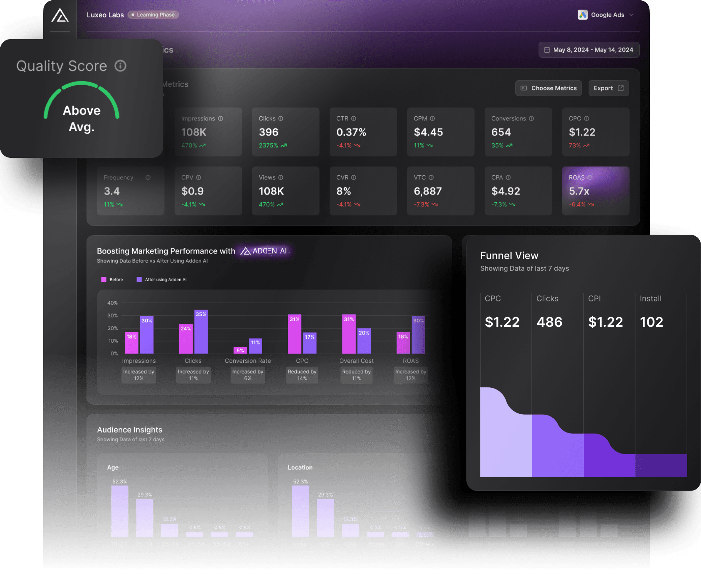Click CPM value $4.45

point(428,132)
